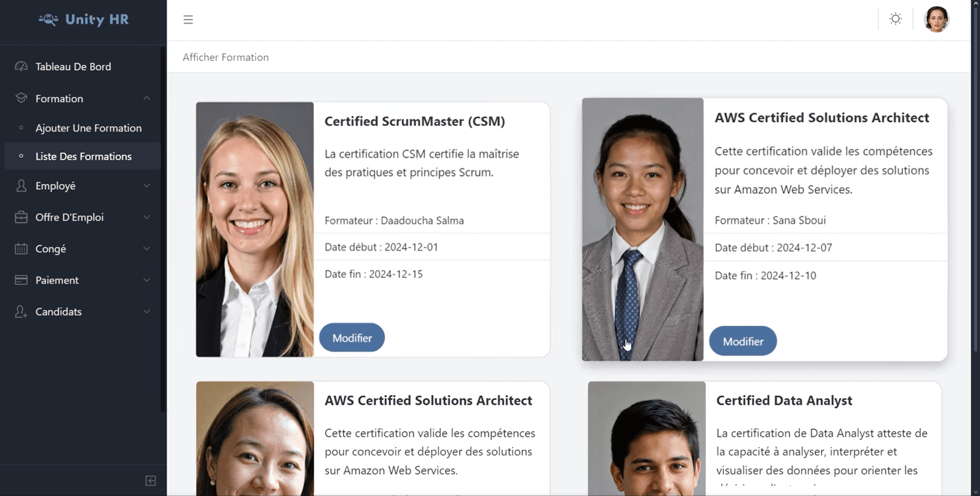Viewport: 980px width, 496px height.
Task: Expand the Employé menu chevron
Action: [x=147, y=186]
